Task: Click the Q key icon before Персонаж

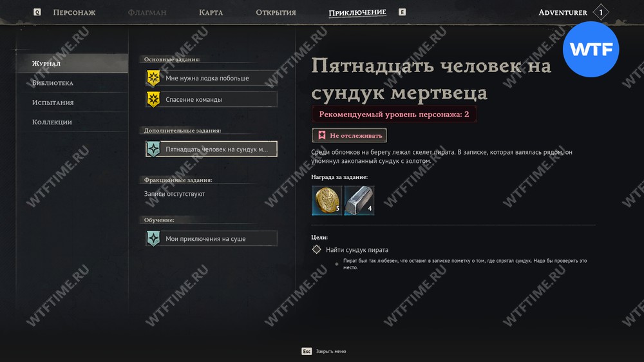Action: [37, 12]
